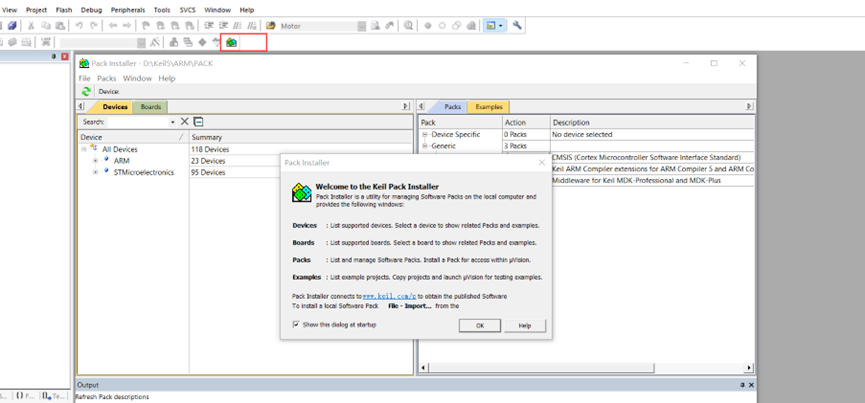Collapse the Generic pack node
Viewport: 865px width, 403px height.
(425, 146)
